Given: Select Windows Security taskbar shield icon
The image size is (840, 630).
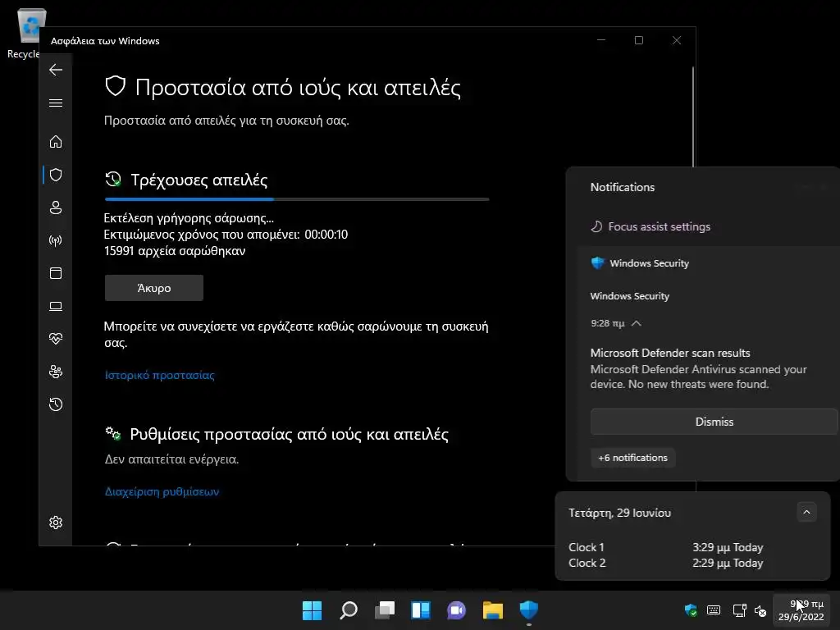Looking at the screenshot, I should [x=529, y=610].
